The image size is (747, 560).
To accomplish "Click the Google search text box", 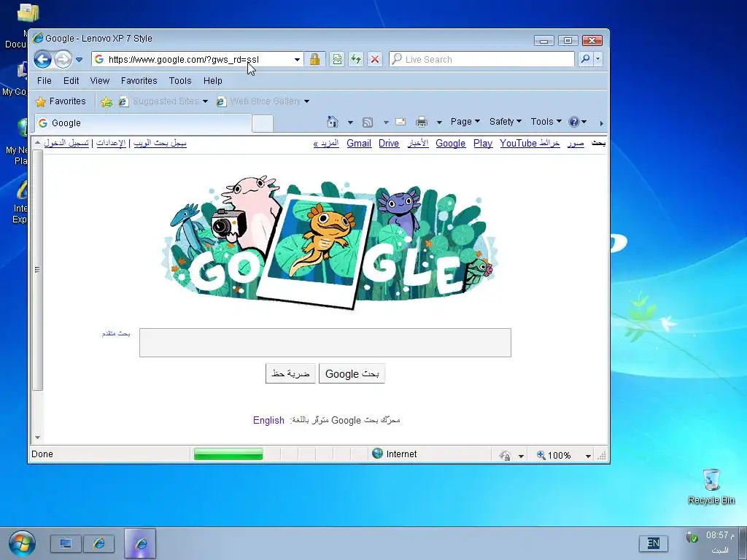I will tap(325, 343).
